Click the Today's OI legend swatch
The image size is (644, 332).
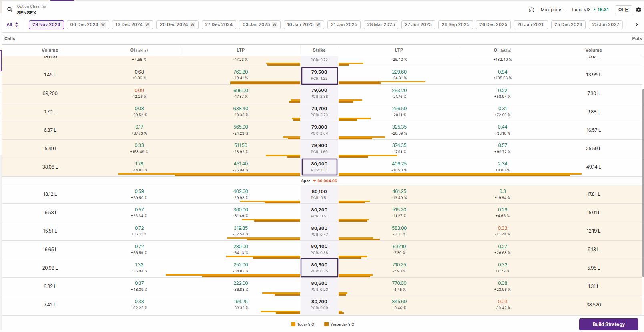coord(293,324)
